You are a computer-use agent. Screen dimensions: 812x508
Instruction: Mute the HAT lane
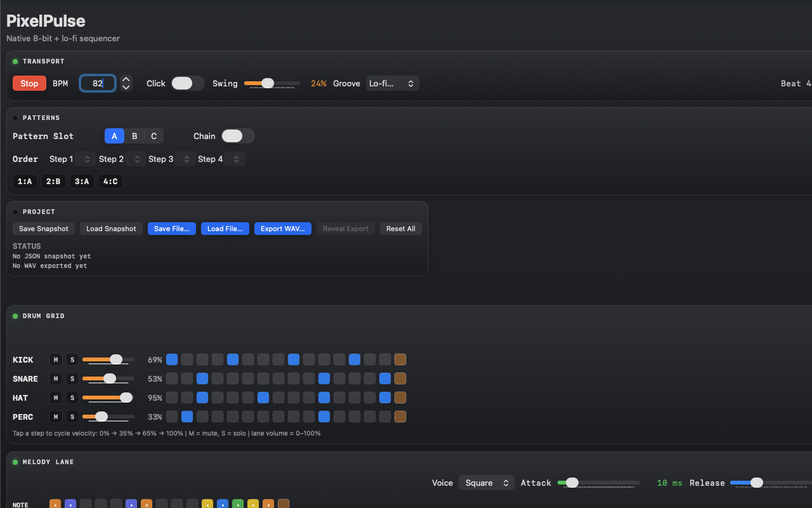[x=56, y=398]
